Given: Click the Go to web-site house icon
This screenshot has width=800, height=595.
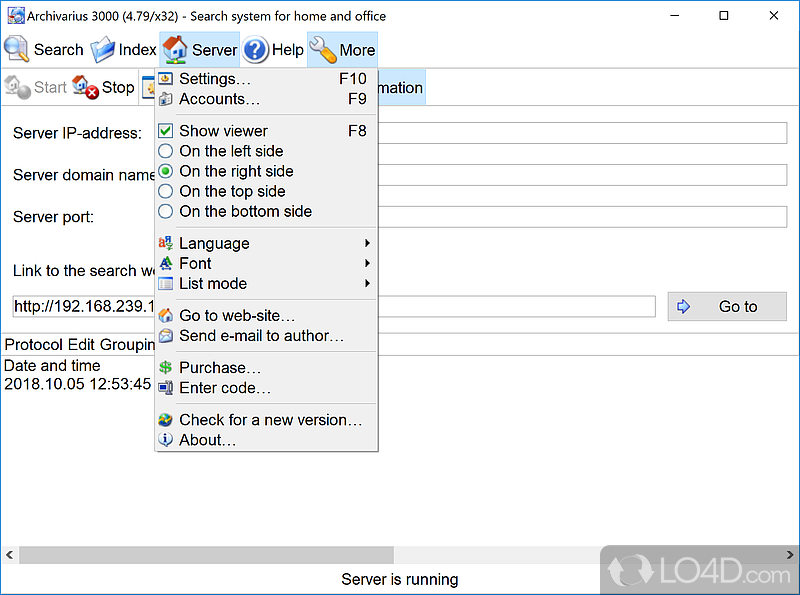Looking at the screenshot, I should pos(165,315).
